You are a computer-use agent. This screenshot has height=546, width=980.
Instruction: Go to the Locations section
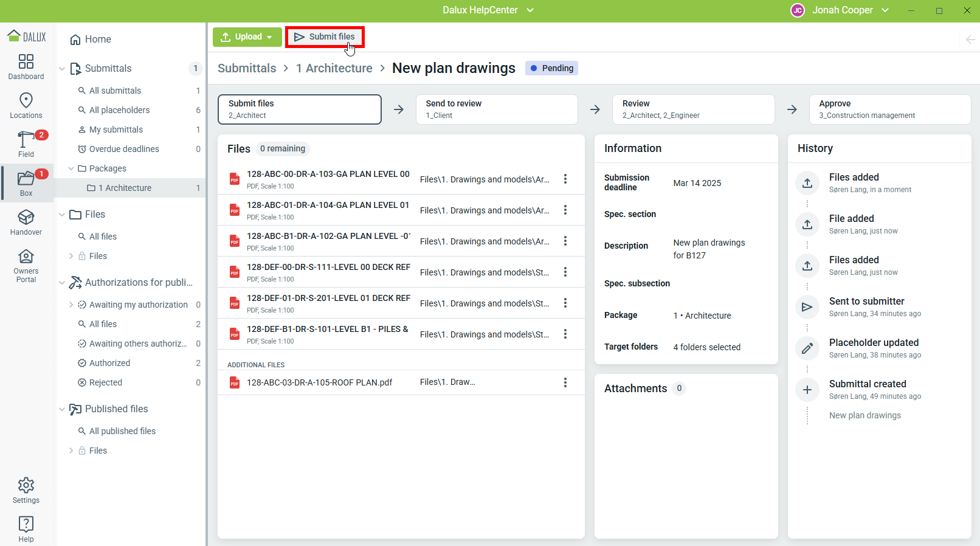point(26,106)
